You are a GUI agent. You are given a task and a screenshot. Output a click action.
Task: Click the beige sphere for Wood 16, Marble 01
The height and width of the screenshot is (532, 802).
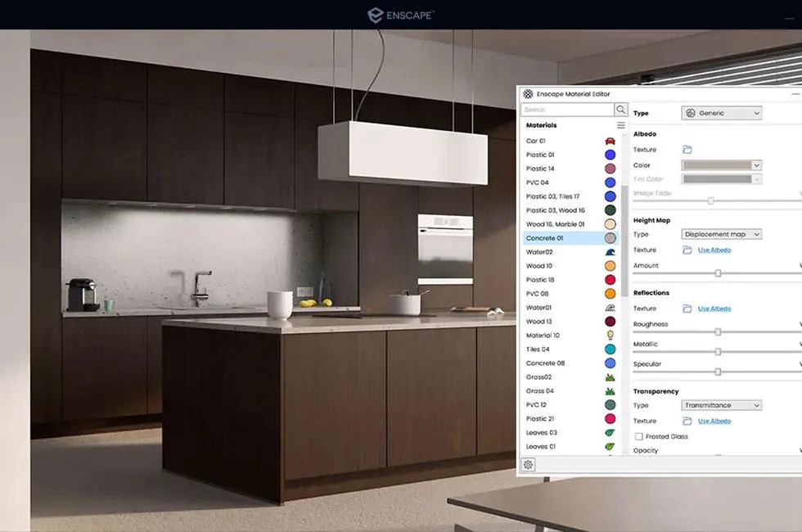(610, 224)
